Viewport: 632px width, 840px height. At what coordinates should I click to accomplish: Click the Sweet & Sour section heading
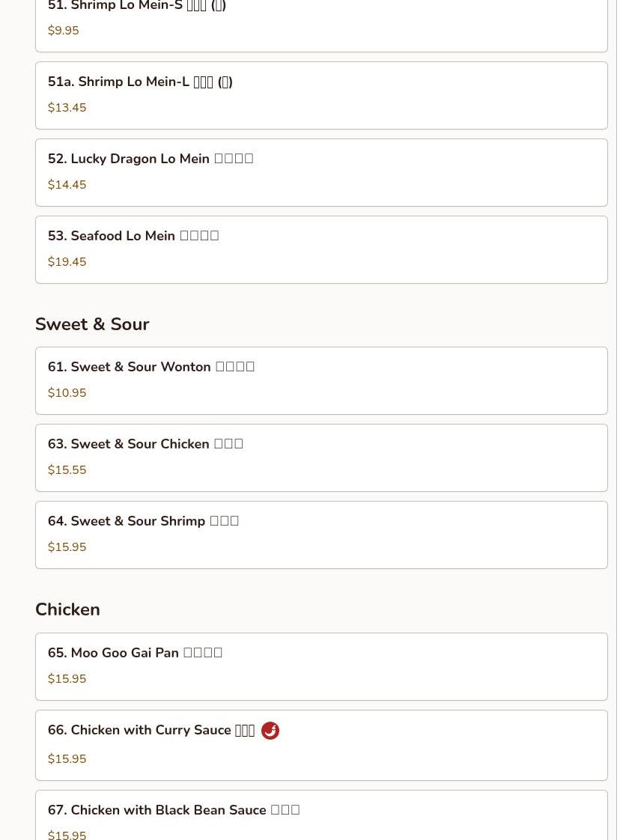point(92,324)
